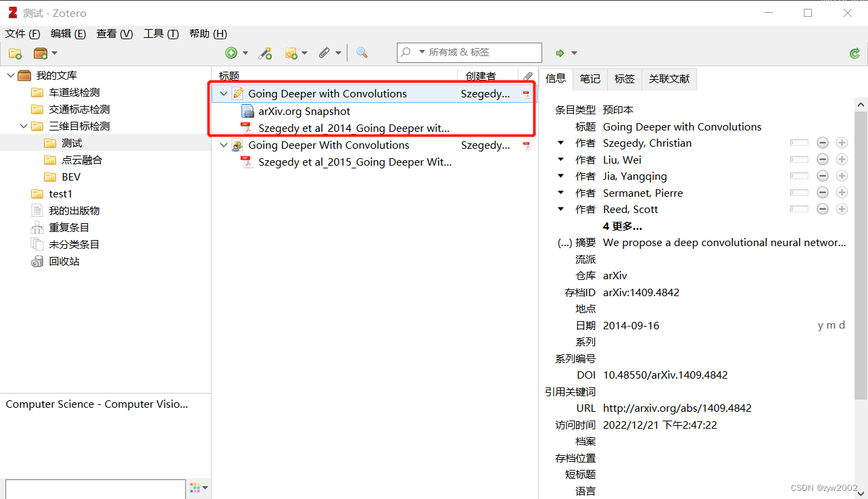Open creator type dropdown for Jia, Yangqing

click(560, 176)
